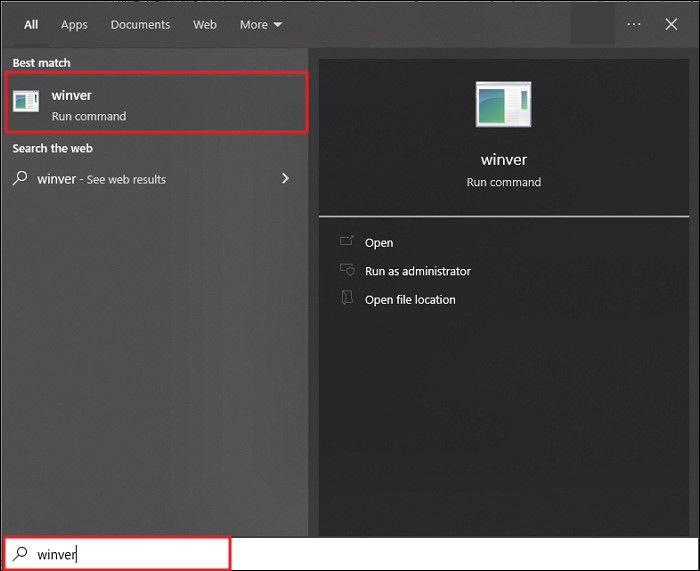This screenshot has width=700, height=571.
Task: Click winver icon in best match
Action: [26, 101]
